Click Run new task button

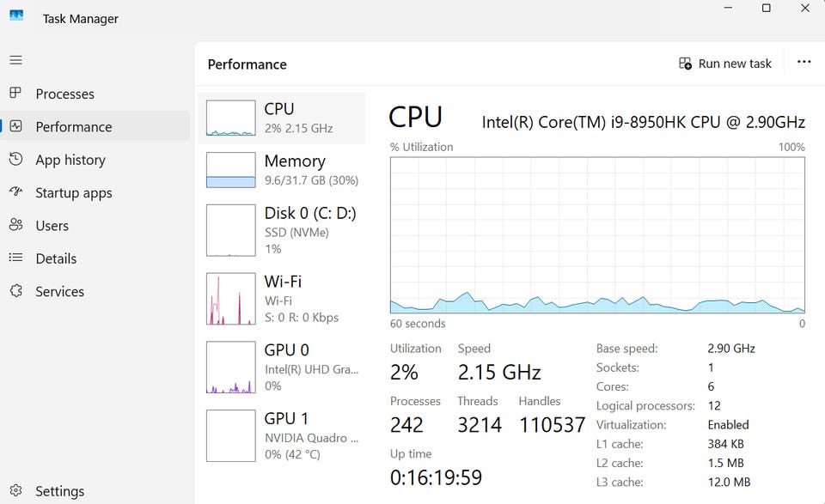[725, 64]
